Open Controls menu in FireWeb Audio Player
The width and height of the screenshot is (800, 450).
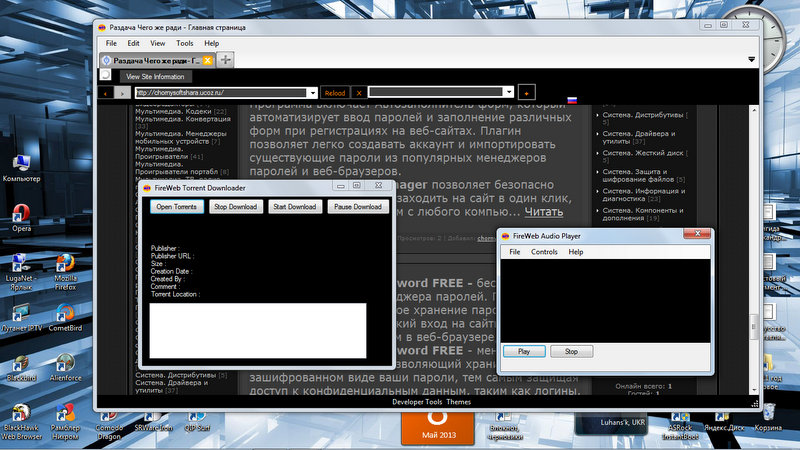pyautogui.click(x=544, y=252)
